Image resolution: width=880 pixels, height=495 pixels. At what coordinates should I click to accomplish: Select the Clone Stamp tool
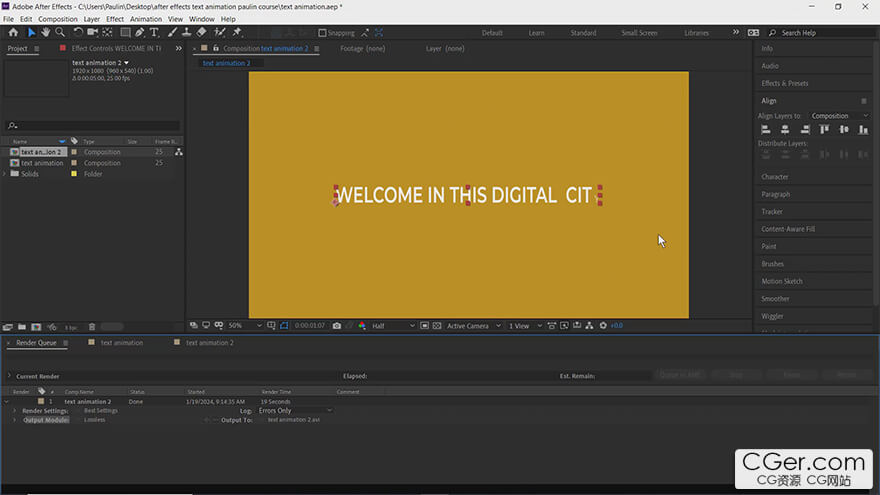pyautogui.click(x=187, y=33)
